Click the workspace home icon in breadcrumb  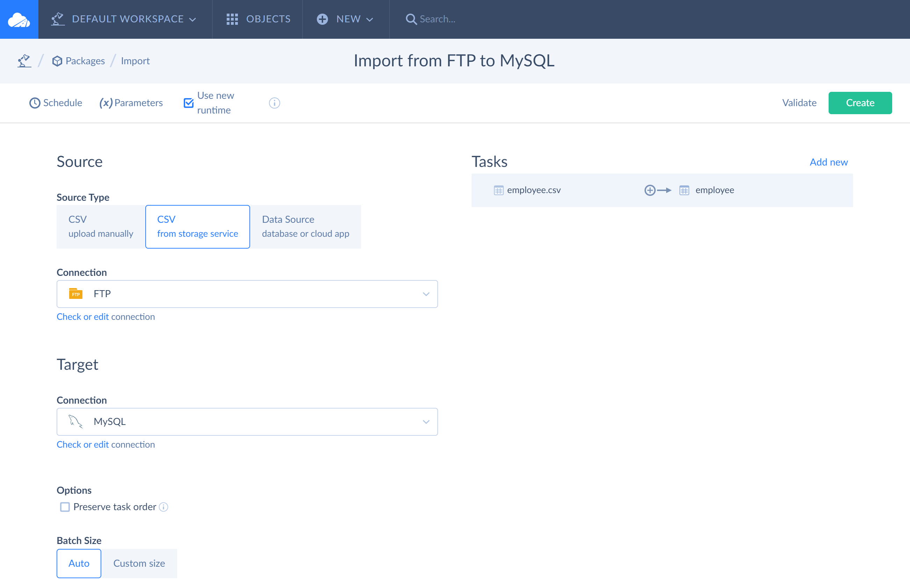(x=24, y=61)
